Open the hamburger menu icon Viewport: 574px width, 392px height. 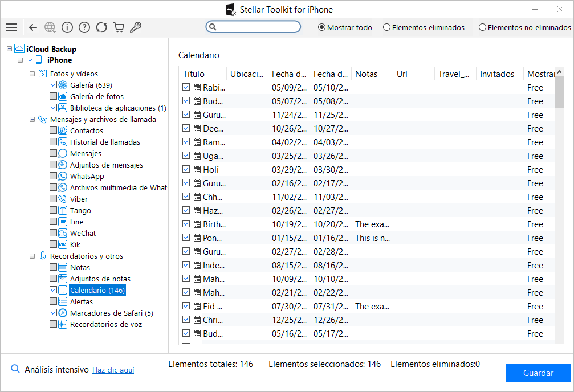click(11, 27)
